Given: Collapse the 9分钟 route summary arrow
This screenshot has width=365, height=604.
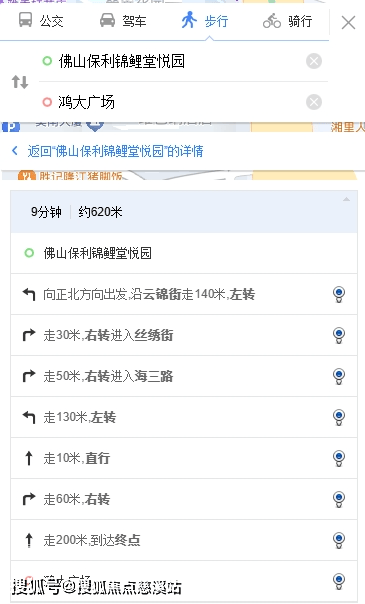Looking at the screenshot, I should click(x=347, y=199).
